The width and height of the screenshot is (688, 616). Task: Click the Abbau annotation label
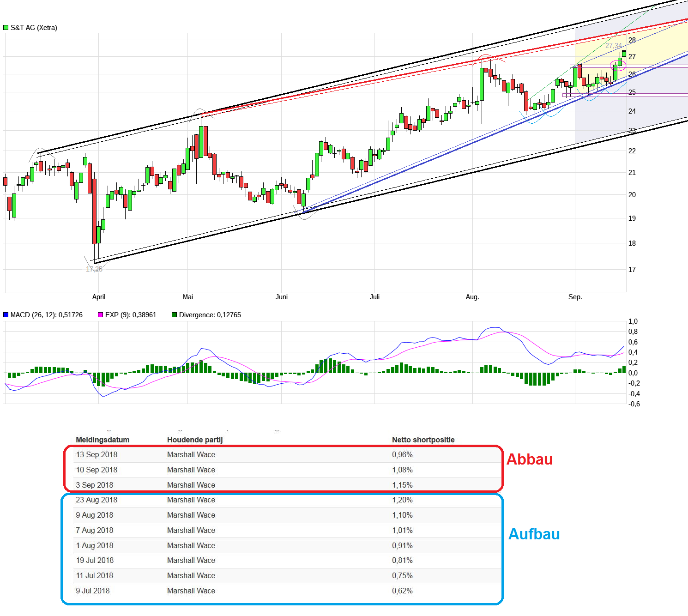(530, 459)
